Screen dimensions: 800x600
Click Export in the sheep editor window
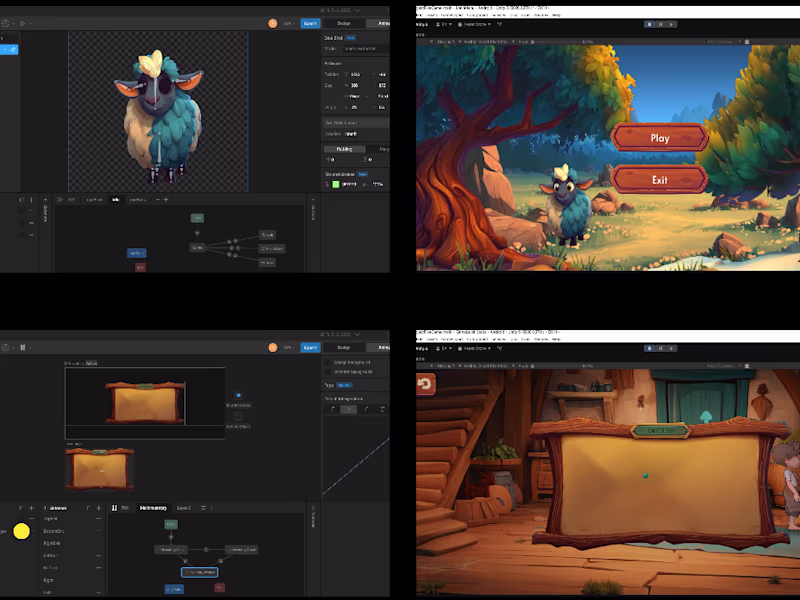pos(310,23)
